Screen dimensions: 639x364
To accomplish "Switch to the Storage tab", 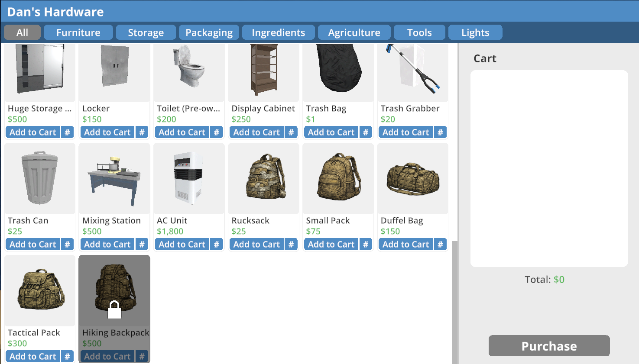I will coord(146,32).
